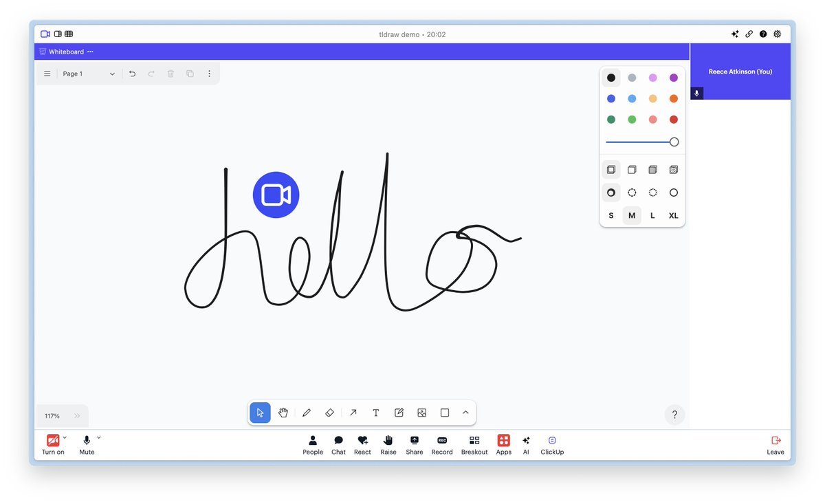Leave the meeting
The height and width of the screenshot is (504, 825).
775,444
